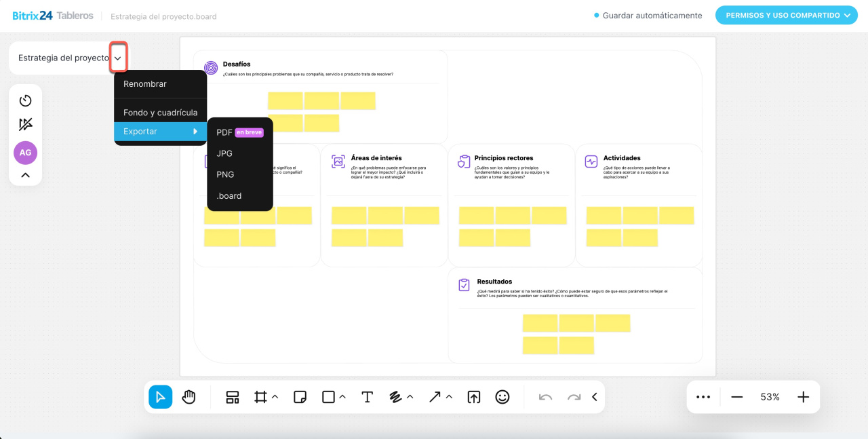Open the templates layout tool

pos(233,397)
